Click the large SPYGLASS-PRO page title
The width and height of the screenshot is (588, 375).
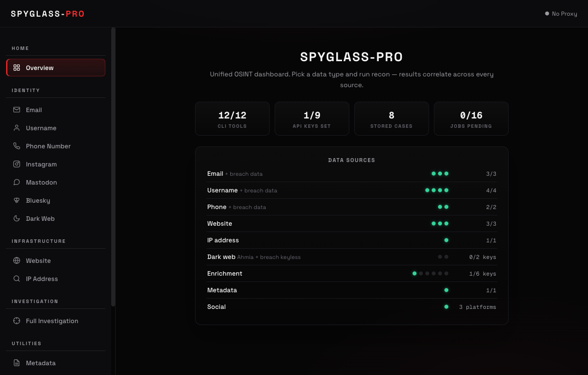(x=351, y=57)
